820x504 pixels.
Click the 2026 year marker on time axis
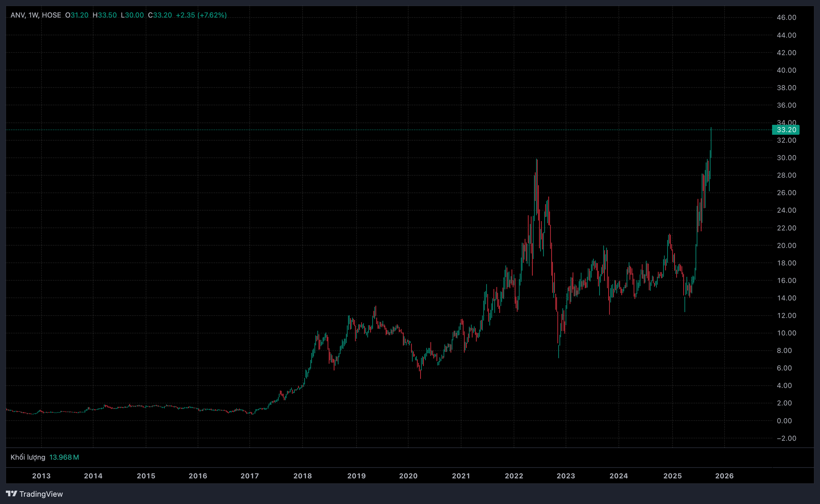tap(724, 476)
